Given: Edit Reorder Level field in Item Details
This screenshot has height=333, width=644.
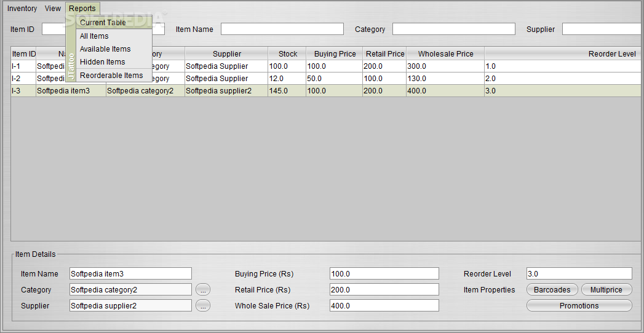Looking at the screenshot, I should [x=579, y=273].
